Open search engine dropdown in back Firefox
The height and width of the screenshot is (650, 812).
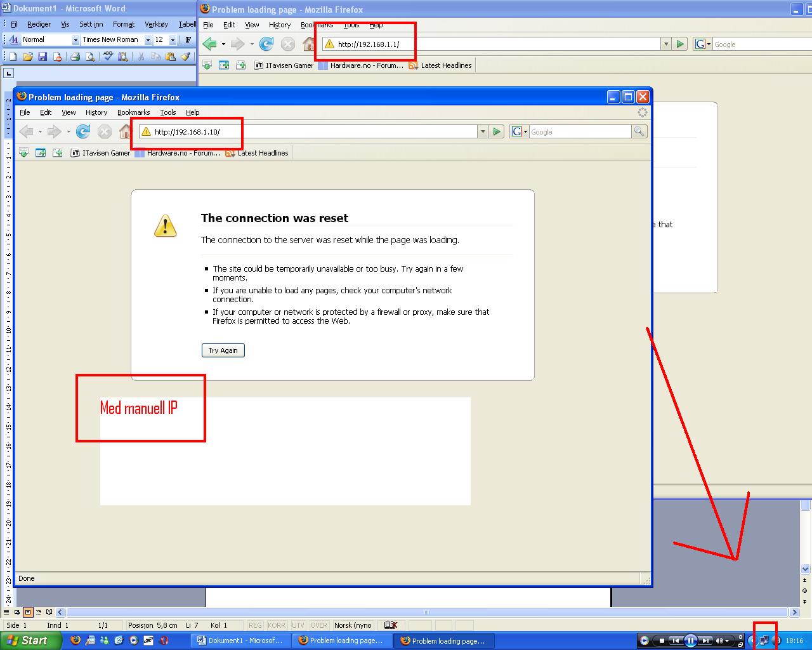point(703,44)
